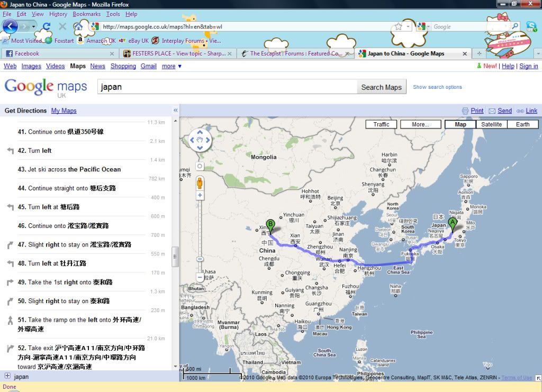Reload the page with the refresh icon
542x392 pixels.
pos(47,26)
